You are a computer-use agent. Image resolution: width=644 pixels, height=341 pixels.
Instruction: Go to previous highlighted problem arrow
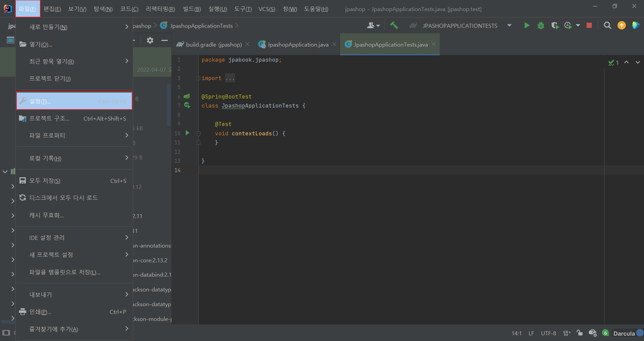coord(626,62)
